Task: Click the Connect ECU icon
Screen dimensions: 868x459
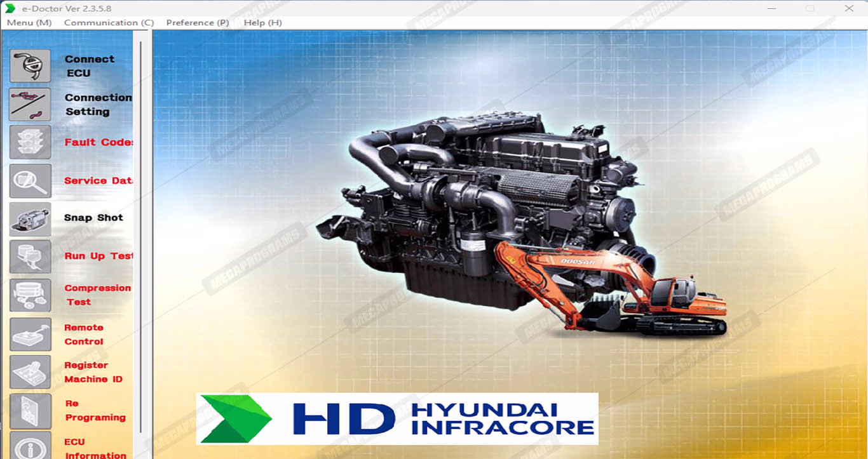Action: pos(30,66)
